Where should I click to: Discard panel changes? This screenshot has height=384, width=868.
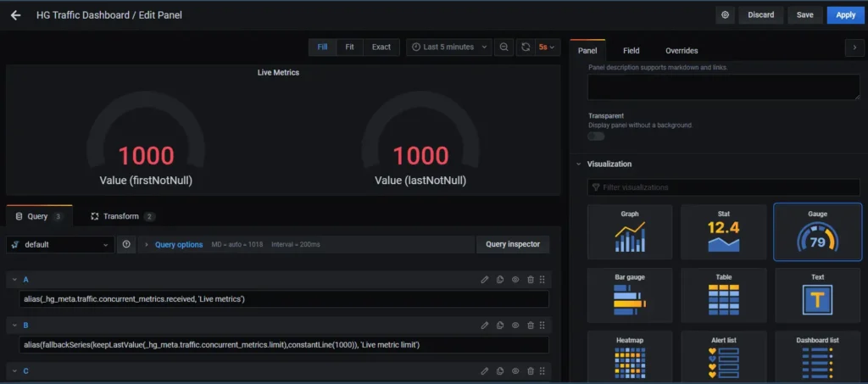click(x=761, y=15)
